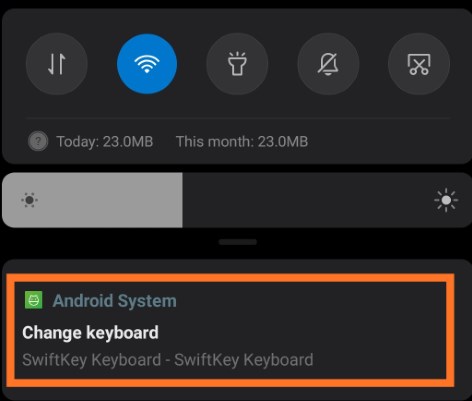
Task: Tap the data usage question mark icon
Action: point(38,141)
